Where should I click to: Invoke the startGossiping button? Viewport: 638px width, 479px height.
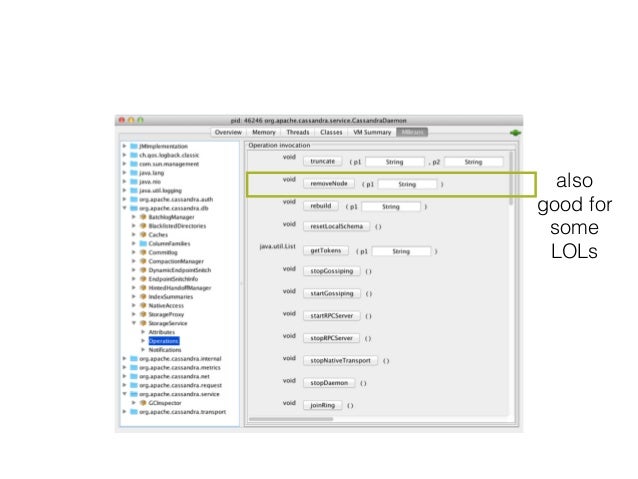click(332, 293)
